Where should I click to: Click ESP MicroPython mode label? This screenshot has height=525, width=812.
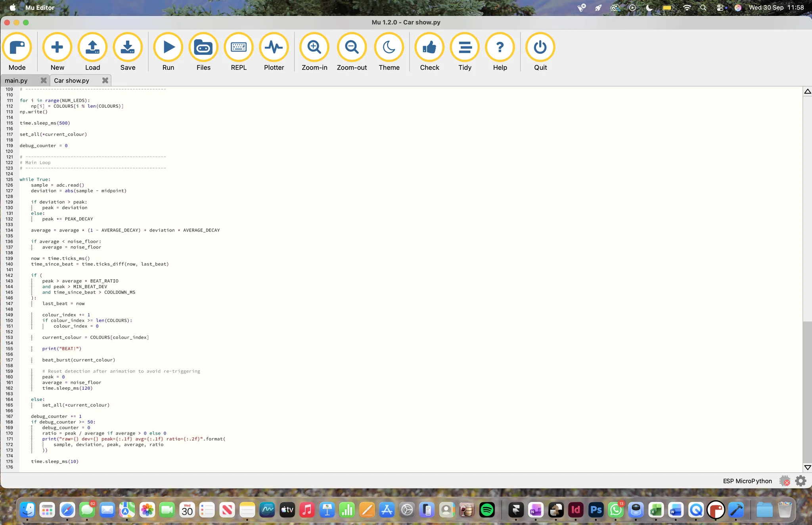pos(747,481)
